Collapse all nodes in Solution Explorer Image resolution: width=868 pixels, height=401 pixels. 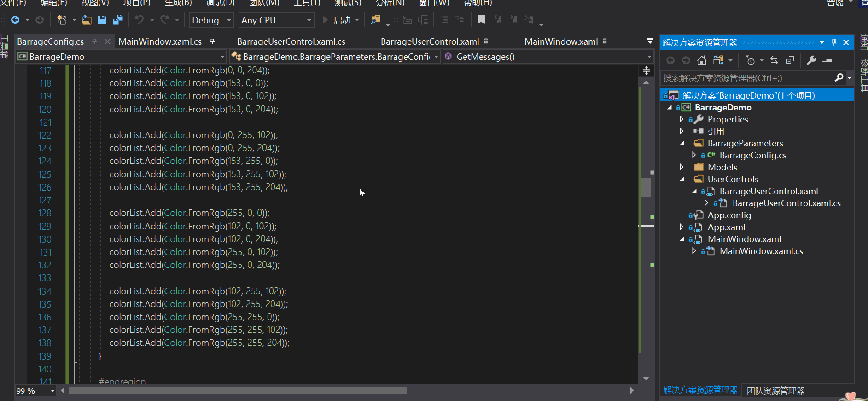[790, 60]
